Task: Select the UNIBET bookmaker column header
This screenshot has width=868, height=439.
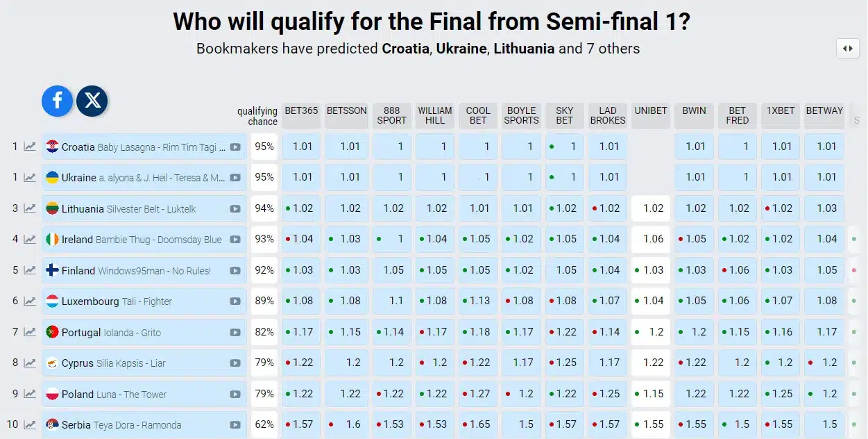Action: [x=651, y=115]
